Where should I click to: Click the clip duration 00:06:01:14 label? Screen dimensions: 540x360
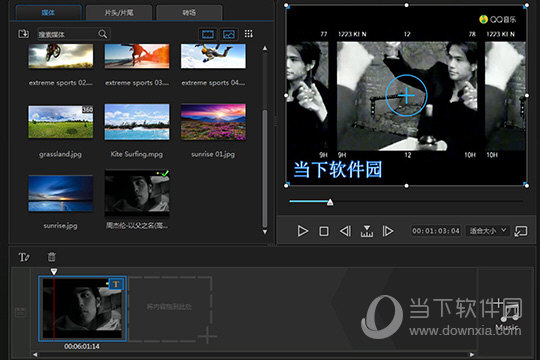point(82,347)
